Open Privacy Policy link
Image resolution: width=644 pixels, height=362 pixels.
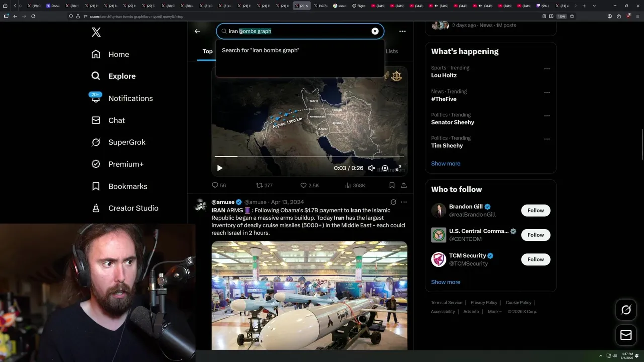(484, 303)
